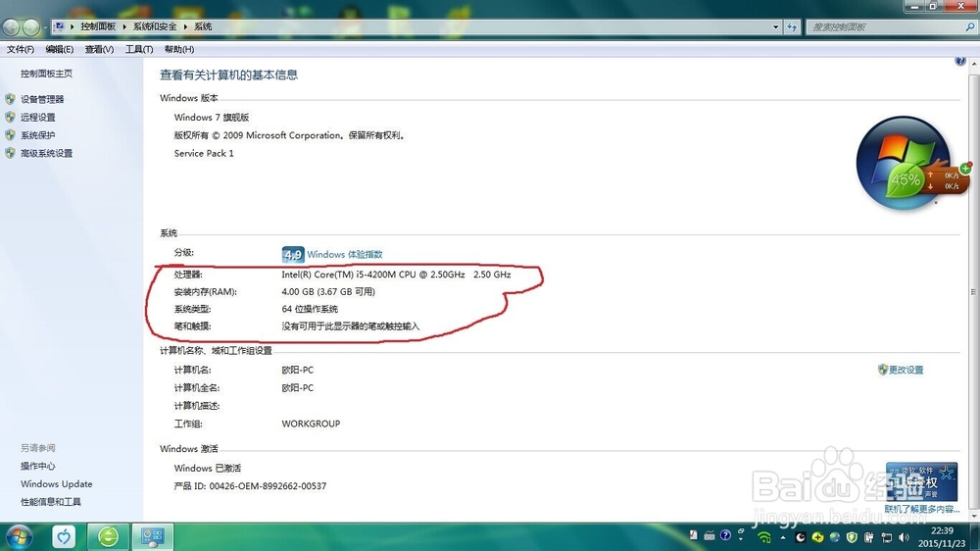
Task: Click the 45% memory accelerator ball
Action: coord(905,180)
